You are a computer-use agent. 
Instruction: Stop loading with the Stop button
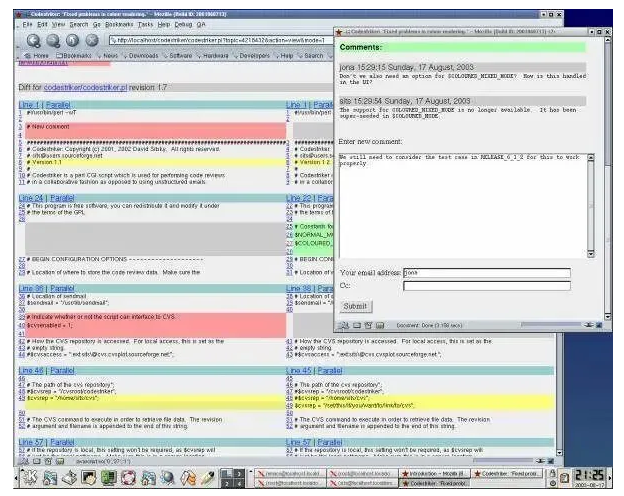(x=92, y=40)
